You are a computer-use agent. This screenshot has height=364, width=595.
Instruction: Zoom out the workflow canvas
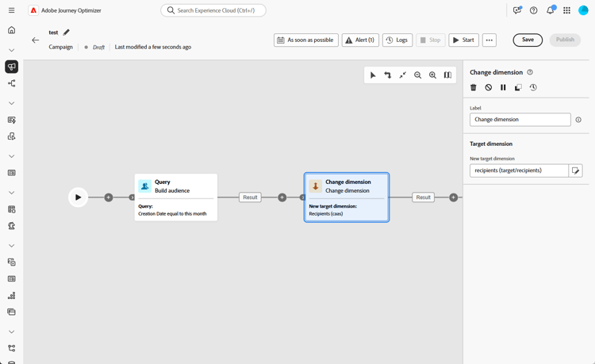pos(418,75)
